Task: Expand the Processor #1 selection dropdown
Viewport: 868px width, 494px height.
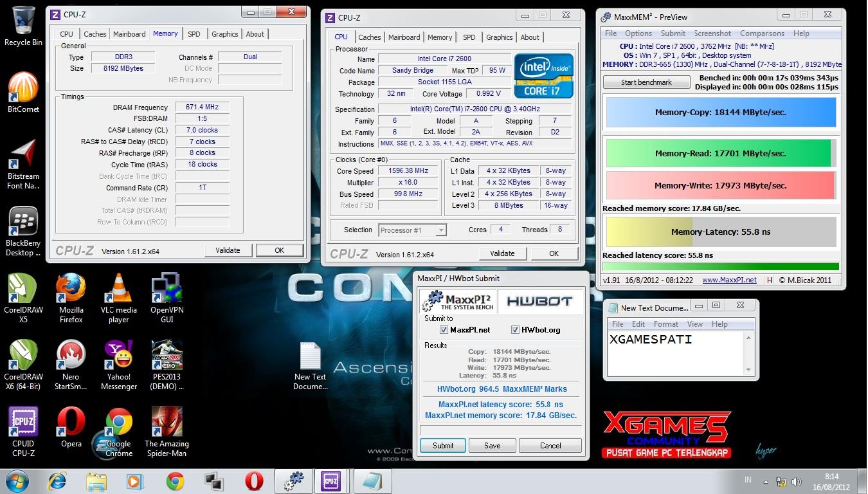Action: coord(440,230)
